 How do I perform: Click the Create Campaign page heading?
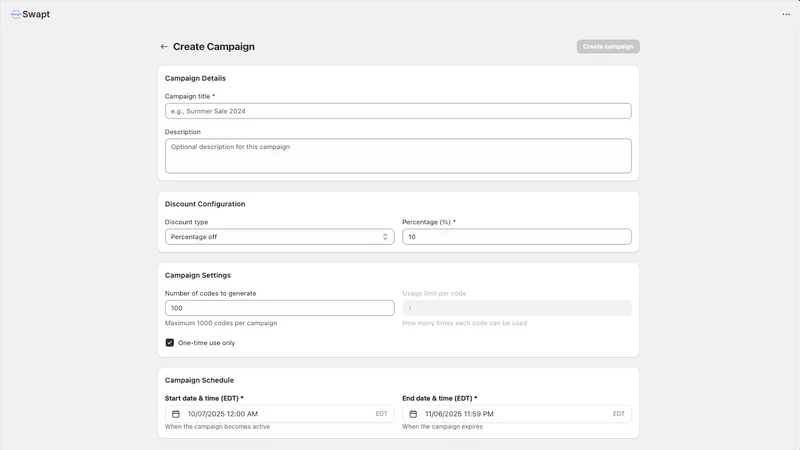coord(214,46)
